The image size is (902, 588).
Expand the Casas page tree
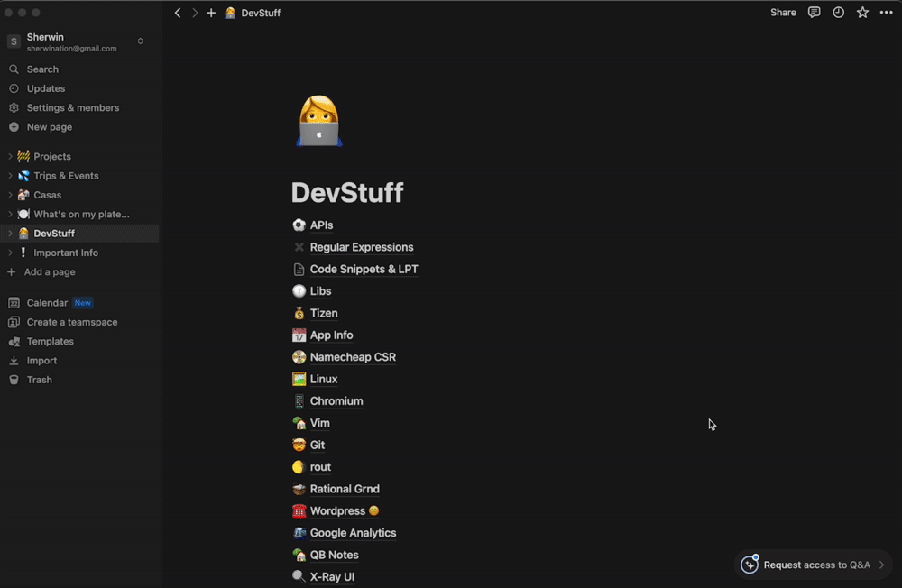click(x=10, y=195)
